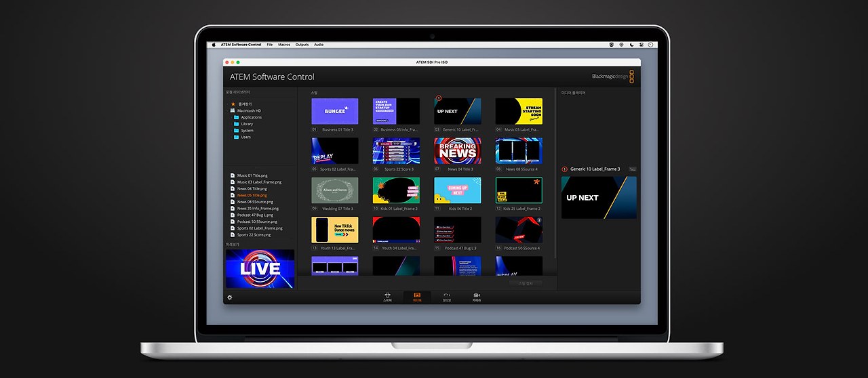
Task: Open the Library folder
Action: 243,124
